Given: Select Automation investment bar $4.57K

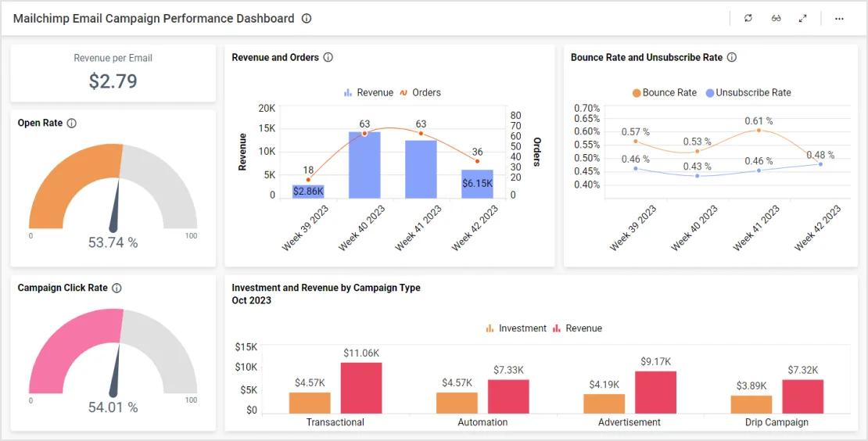Looking at the screenshot, I should coord(457,403).
